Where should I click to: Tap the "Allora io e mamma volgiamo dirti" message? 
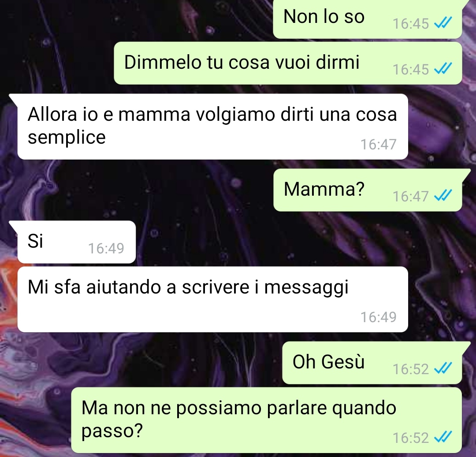(212, 126)
